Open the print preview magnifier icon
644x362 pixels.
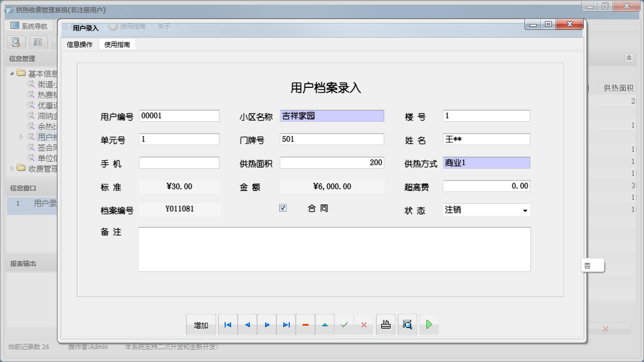(x=407, y=325)
